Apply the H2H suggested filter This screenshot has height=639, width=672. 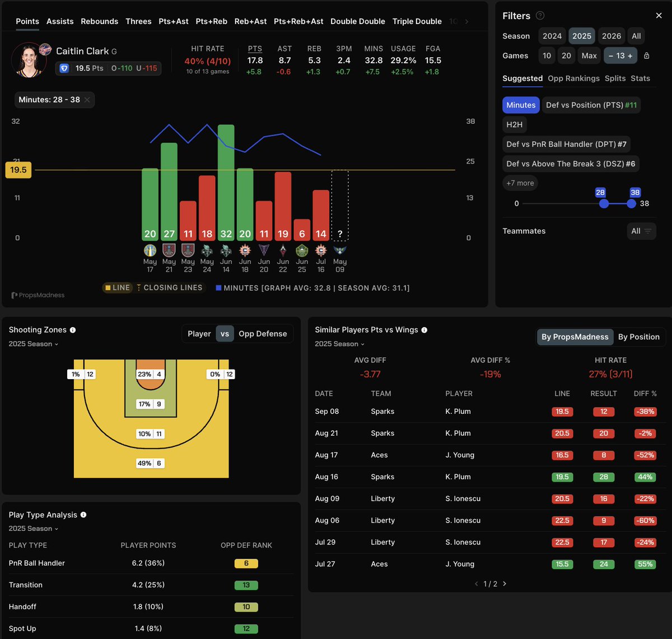click(x=514, y=124)
